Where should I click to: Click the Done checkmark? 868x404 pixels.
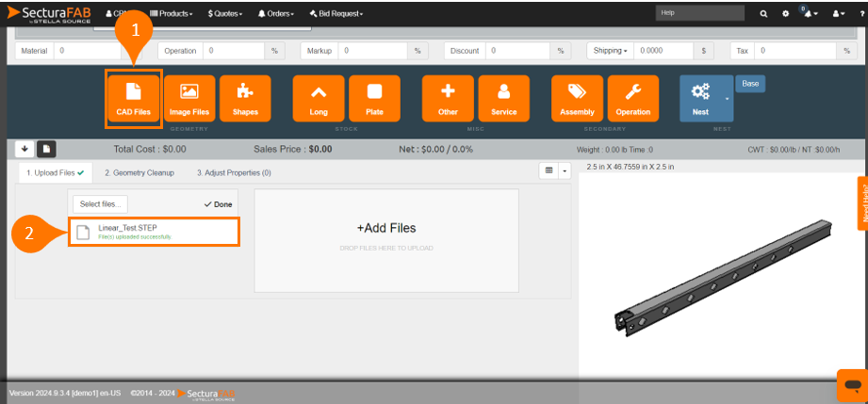[218, 203]
